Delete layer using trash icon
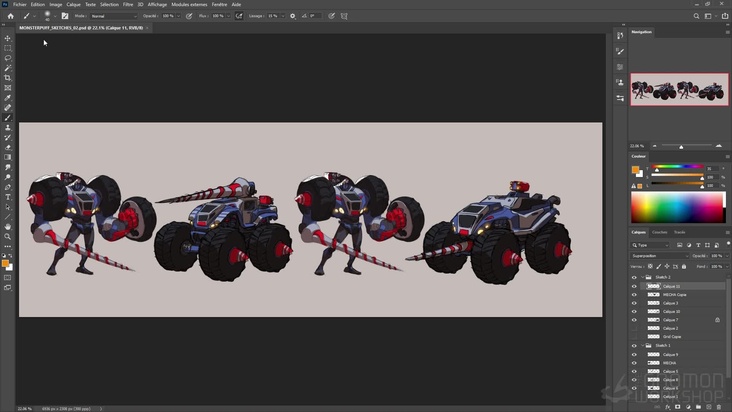 click(x=719, y=407)
